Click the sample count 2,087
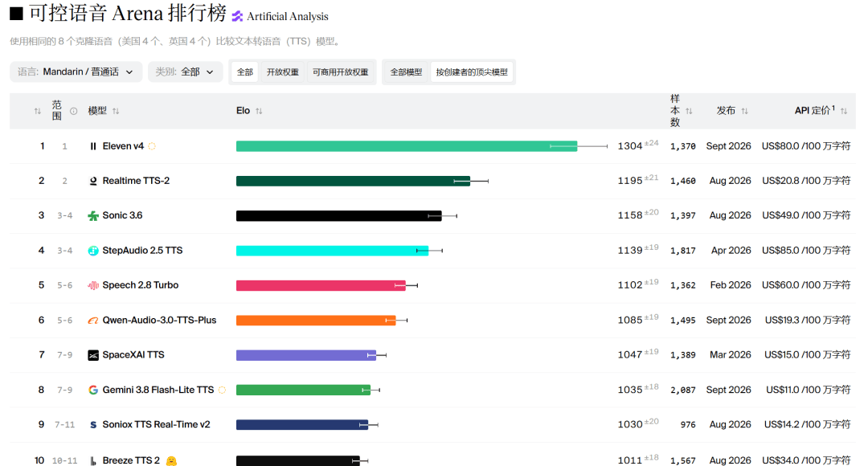Viewport: 868px width, 466px height. [x=682, y=390]
